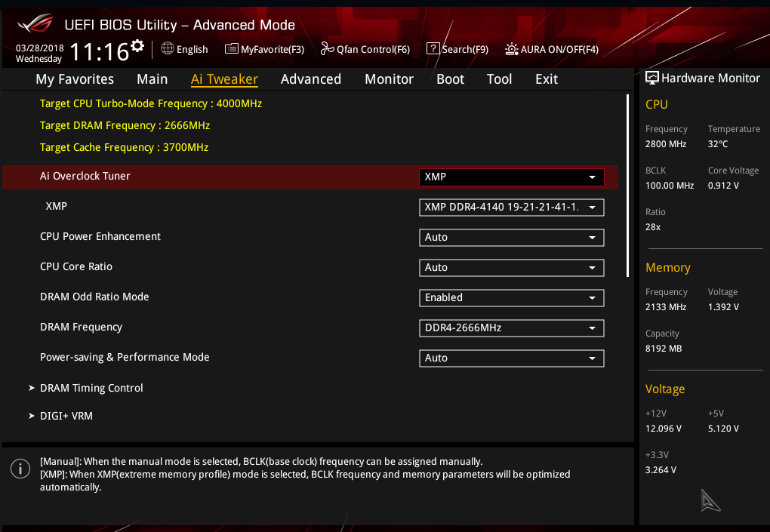Switch to Boot tab
The width and height of the screenshot is (770, 532).
[x=451, y=79]
